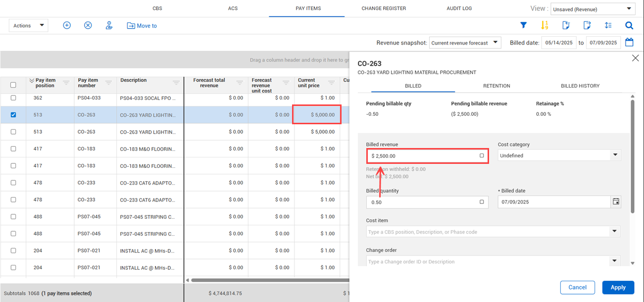Open the billed date range calendar icon

(x=629, y=43)
